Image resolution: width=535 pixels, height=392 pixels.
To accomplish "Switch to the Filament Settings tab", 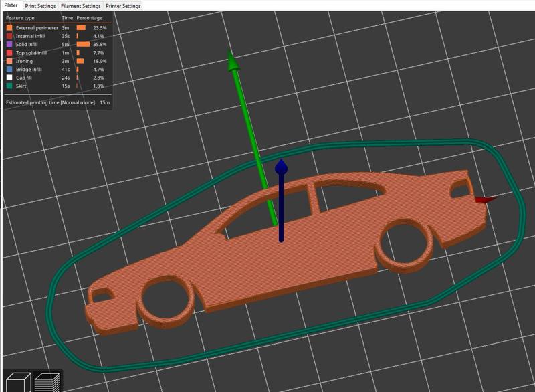I will click(x=82, y=6).
